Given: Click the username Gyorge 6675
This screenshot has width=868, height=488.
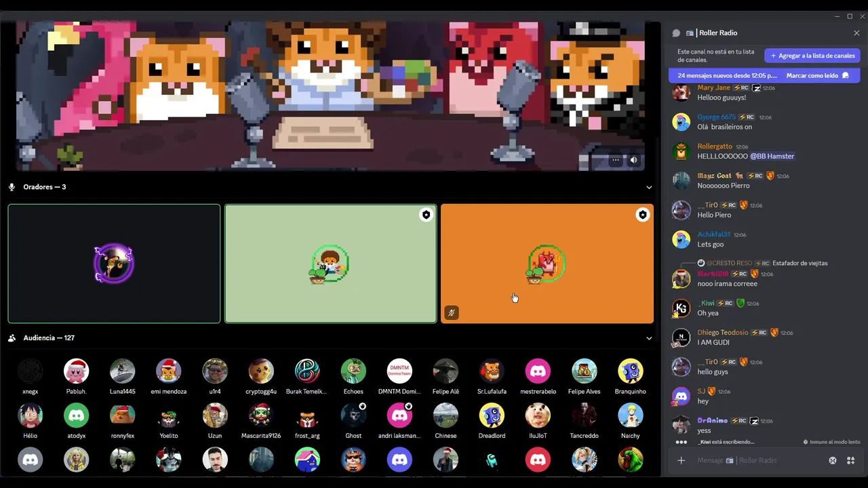Looking at the screenshot, I should 716,117.
